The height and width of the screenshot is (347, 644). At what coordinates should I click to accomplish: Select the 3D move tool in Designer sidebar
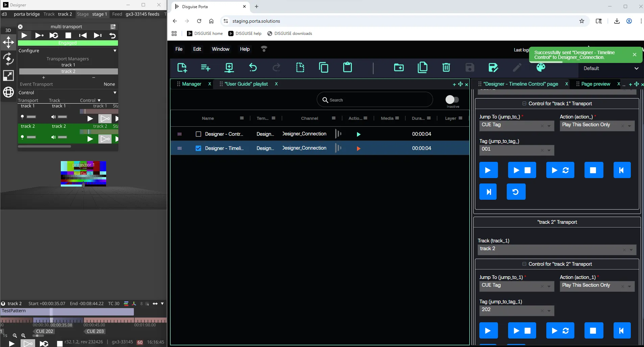[8, 43]
